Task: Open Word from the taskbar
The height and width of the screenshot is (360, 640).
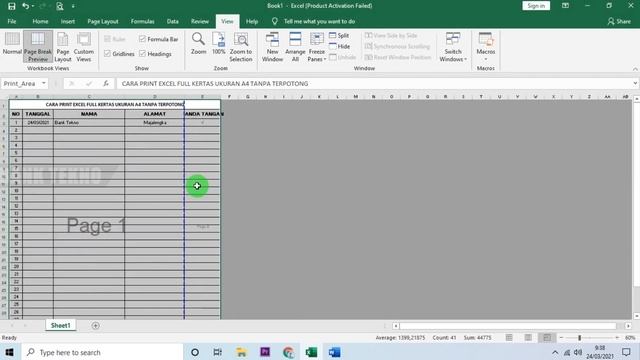Action: click(x=334, y=352)
